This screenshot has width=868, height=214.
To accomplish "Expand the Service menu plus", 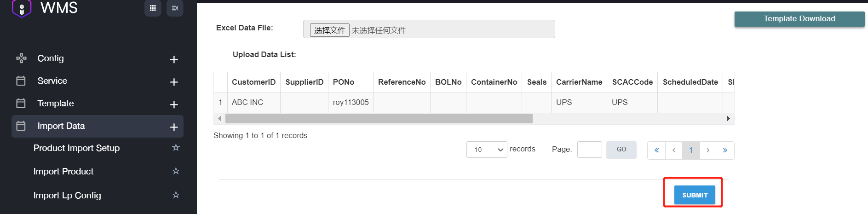I will point(174,82).
